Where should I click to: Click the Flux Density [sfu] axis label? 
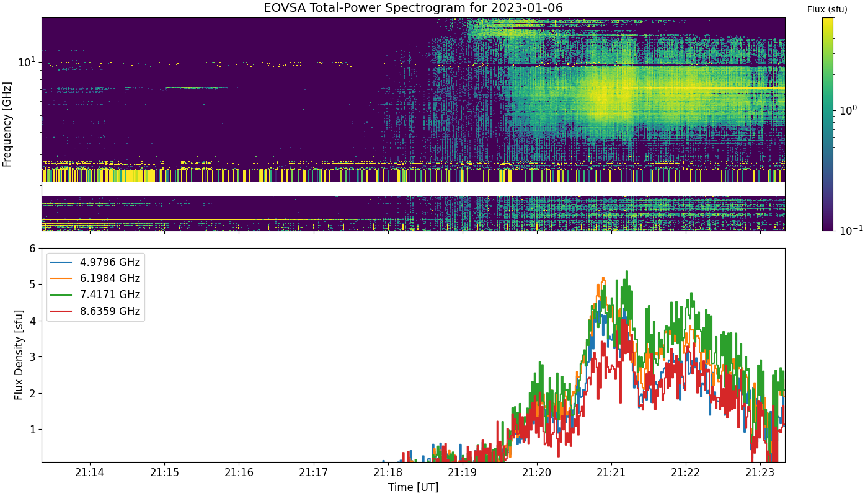coord(19,355)
